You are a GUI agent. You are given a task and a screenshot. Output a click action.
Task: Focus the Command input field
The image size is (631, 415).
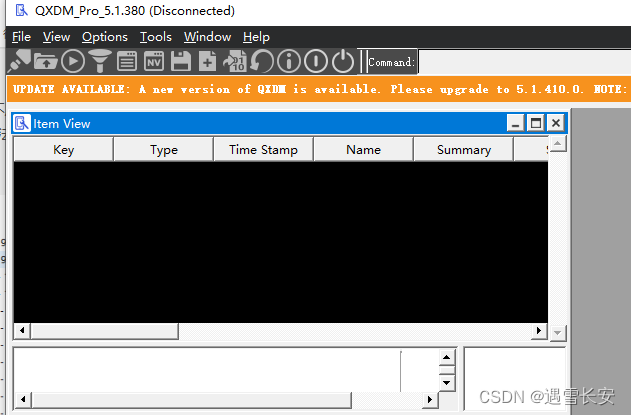(524, 62)
